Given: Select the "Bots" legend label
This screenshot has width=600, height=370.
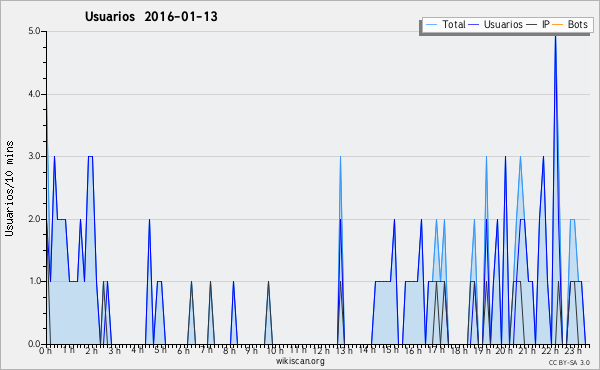Looking at the screenshot, I should (577, 24).
